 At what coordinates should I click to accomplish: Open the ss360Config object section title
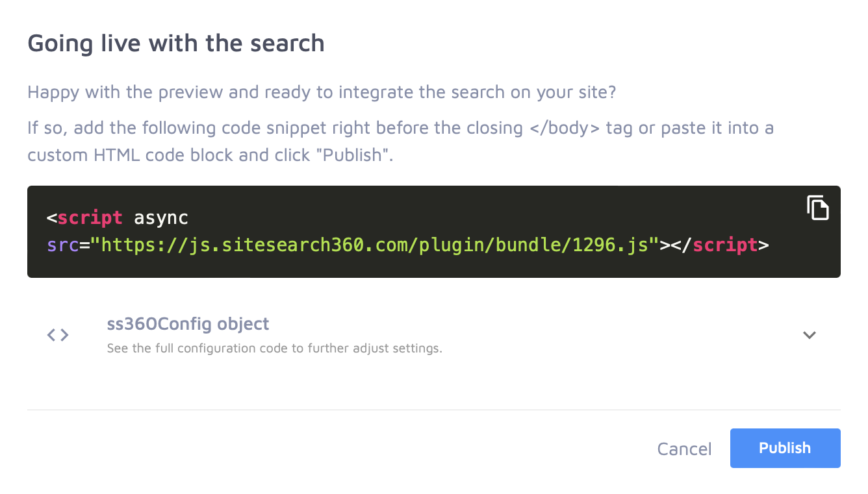click(x=188, y=323)
